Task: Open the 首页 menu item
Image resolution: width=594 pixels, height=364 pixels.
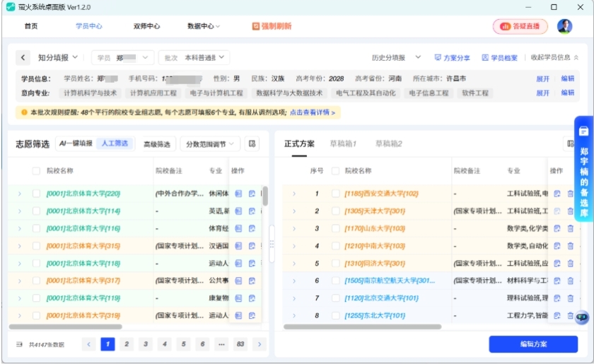Action: tap(31, 26)
